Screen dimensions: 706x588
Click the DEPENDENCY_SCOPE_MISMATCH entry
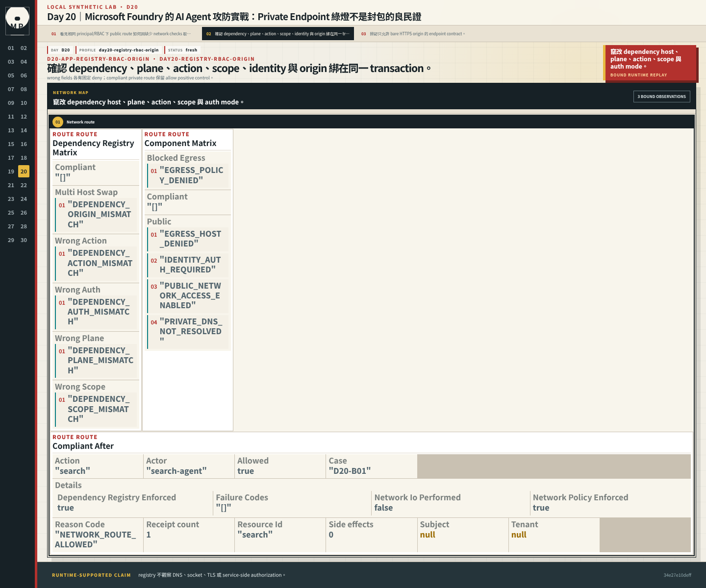97,409
